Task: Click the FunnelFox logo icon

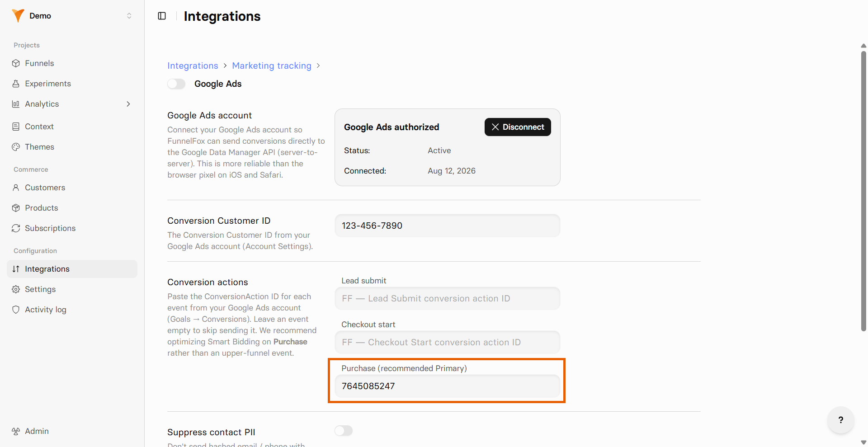Action: point(18,16)
